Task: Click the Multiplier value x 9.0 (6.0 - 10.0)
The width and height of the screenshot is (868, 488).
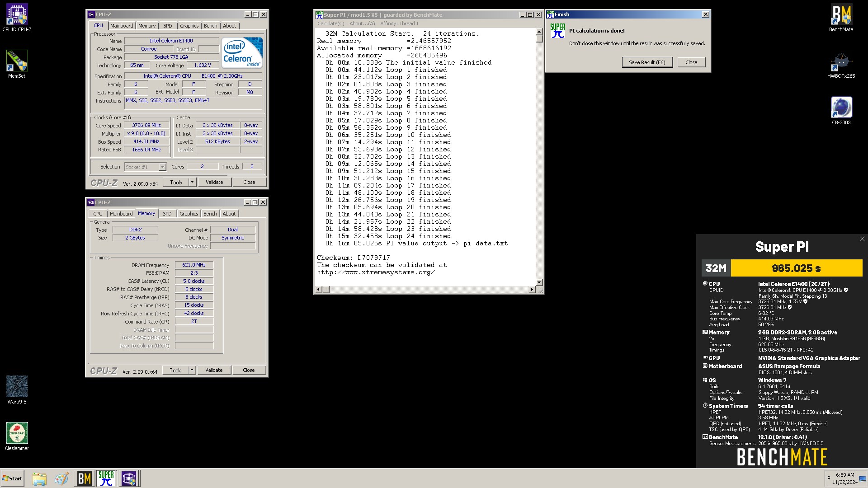Action: coord(146,134)
